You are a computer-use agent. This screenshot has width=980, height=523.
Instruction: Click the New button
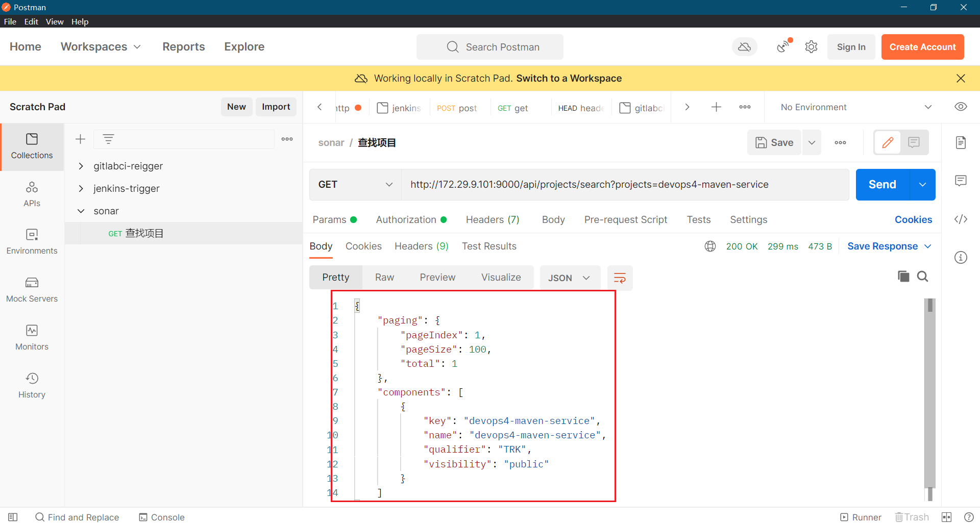(236, 107)
